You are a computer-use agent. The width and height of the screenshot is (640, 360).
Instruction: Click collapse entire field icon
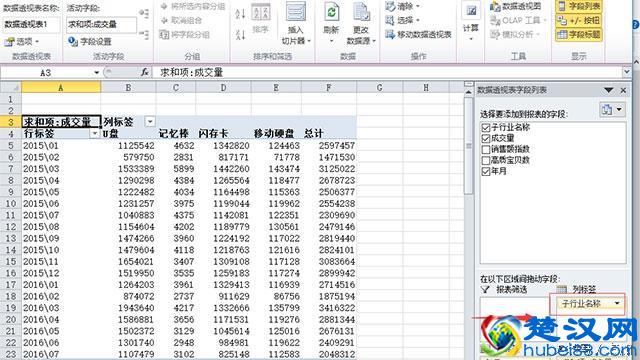[x=143, y=34]
